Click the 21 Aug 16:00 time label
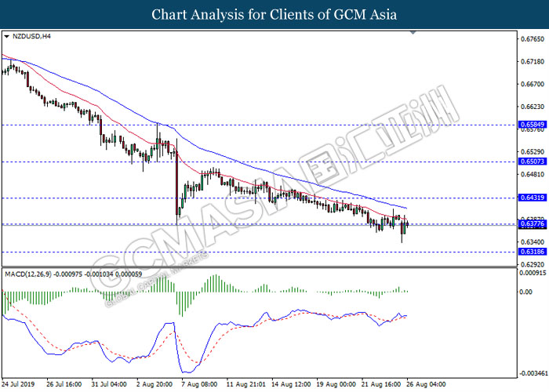The width and height of the screenshot is (549, 392). pos(381,384)
